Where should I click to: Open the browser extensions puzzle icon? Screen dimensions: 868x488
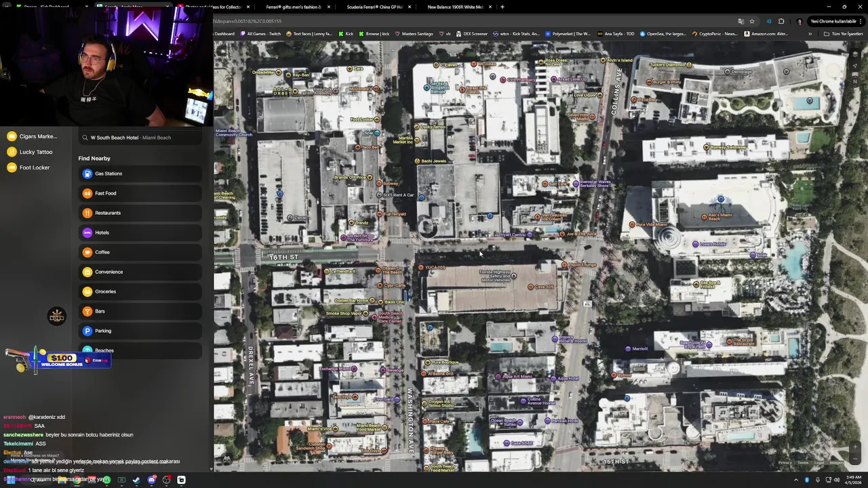(781, 21)
